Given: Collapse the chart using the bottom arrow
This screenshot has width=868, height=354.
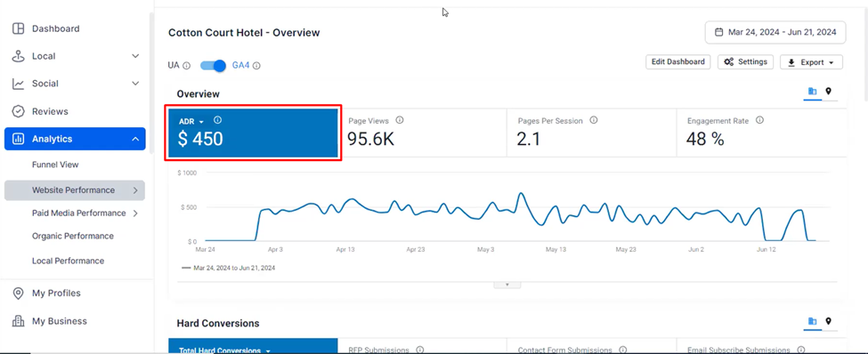Looking at the screenshot, I should tap(507, 285).
